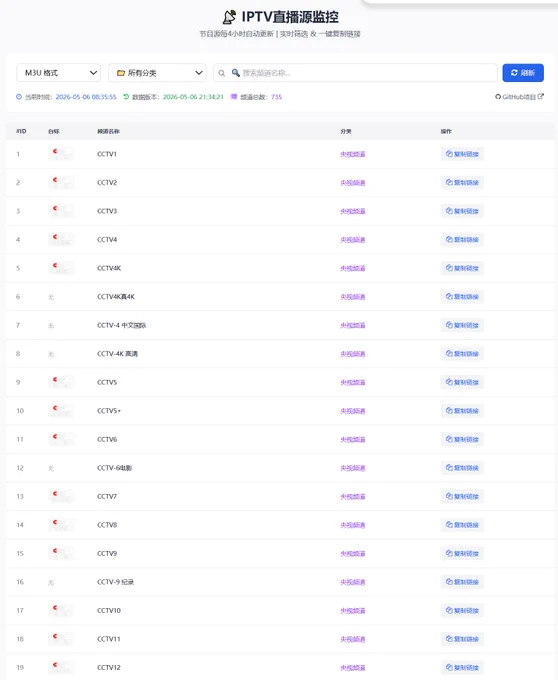Click the purple icon beside channel total
Viewport: 558px width, 680px height.
coord(234,96)
